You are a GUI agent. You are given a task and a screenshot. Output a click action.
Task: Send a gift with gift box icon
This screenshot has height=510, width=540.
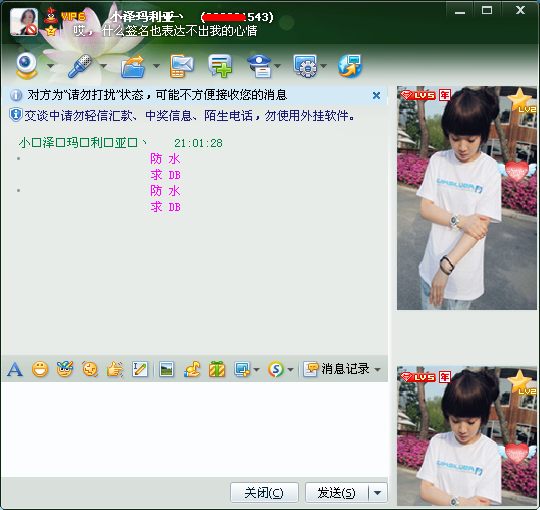[217, 370]
